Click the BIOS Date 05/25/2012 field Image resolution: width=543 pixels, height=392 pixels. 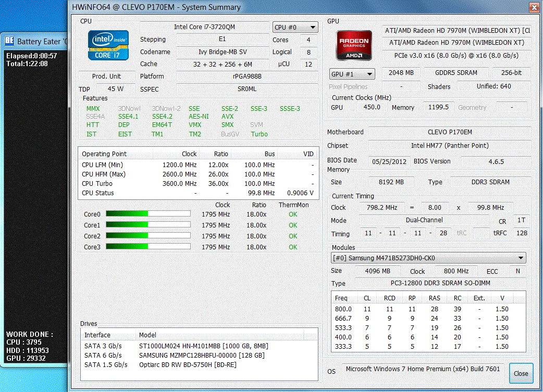coord(389,161)
